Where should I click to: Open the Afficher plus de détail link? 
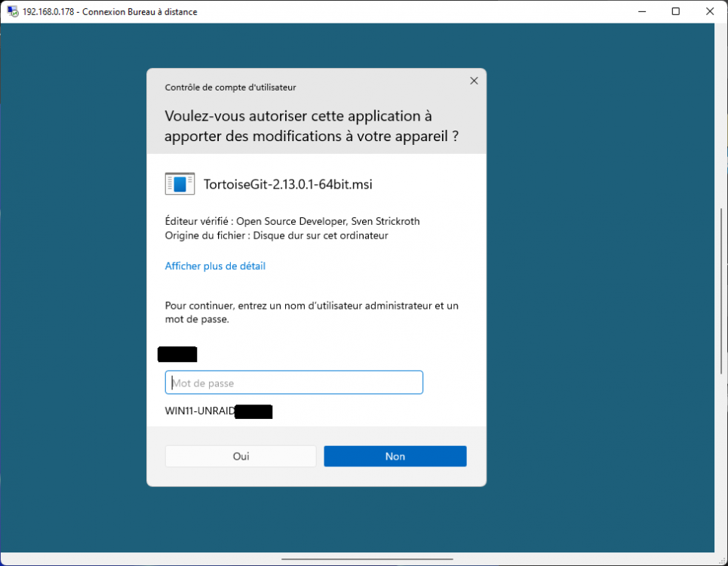click(215, 266)
